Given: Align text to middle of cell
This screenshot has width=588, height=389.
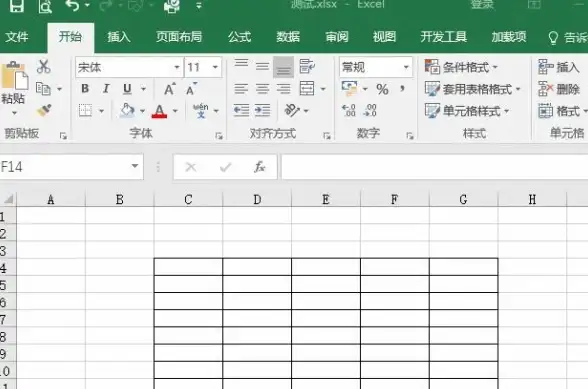Looking at the screenshot, I should point(262,67).
